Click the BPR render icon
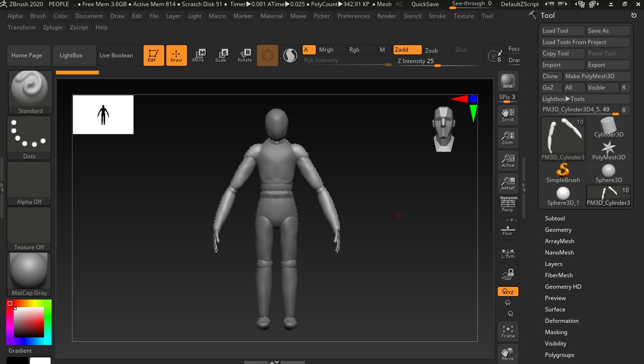Image resolution: width=644 pixels, height=364 pixels. click(508, 82)
